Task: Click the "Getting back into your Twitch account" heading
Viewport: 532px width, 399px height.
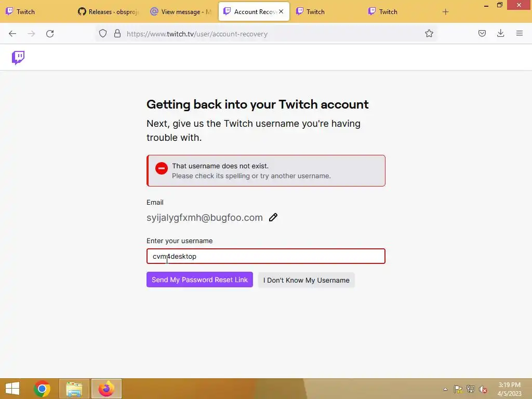Action: tap(258, 104)
